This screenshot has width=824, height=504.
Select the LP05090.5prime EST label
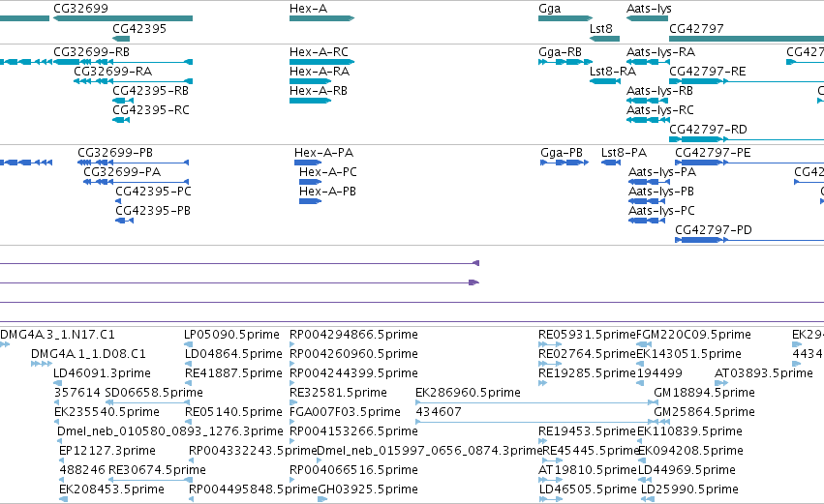[231, 335]
